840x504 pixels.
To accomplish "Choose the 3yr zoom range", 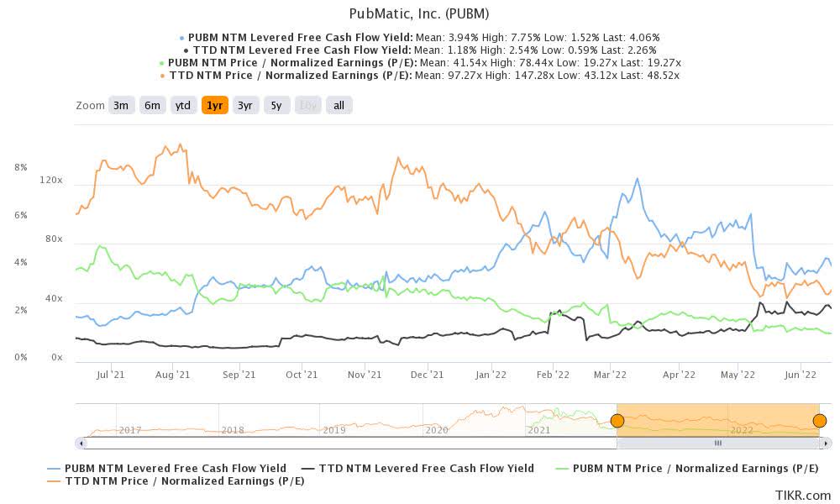I will 244,105.
